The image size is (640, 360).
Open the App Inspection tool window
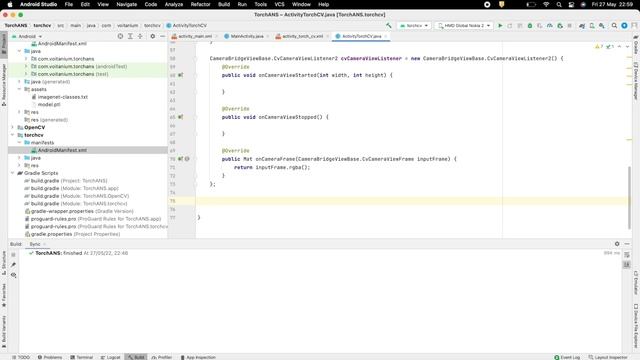(198, 357)
